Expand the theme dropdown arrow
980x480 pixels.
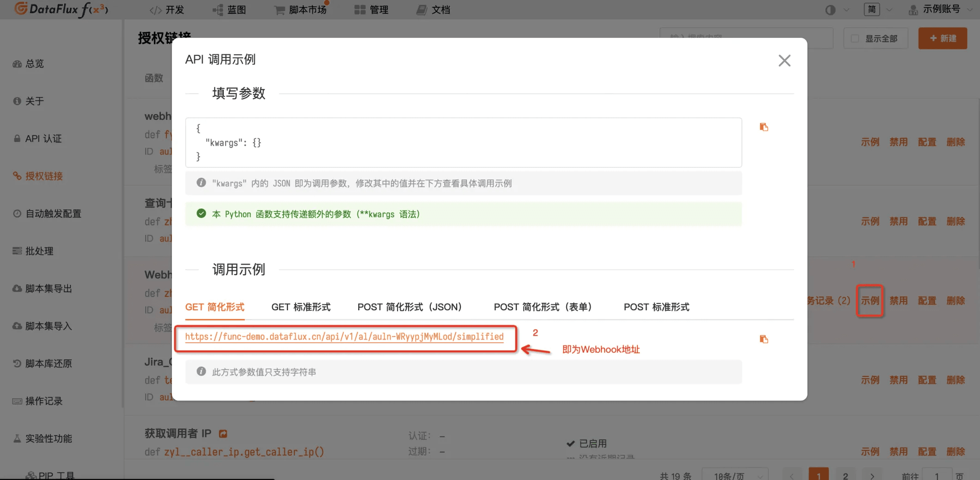click(x=846, y=10)
